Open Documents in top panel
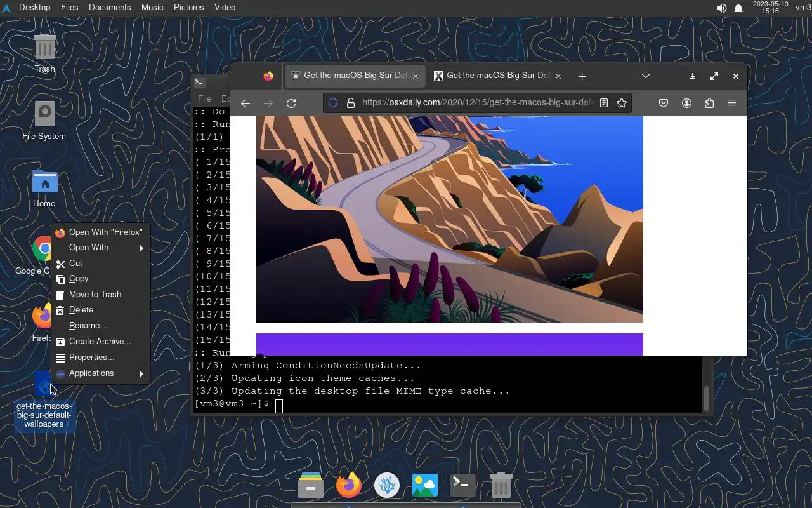 tap(110, 8)
